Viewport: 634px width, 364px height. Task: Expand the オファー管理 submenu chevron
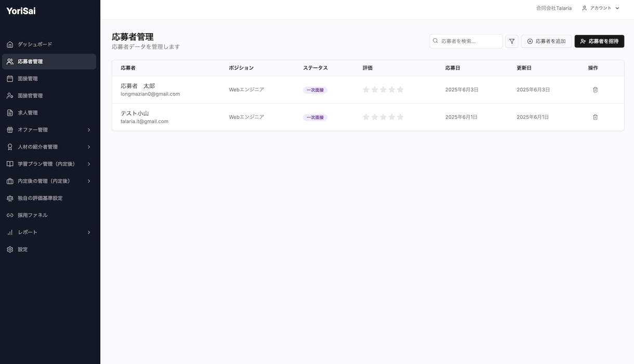[89, 130]
